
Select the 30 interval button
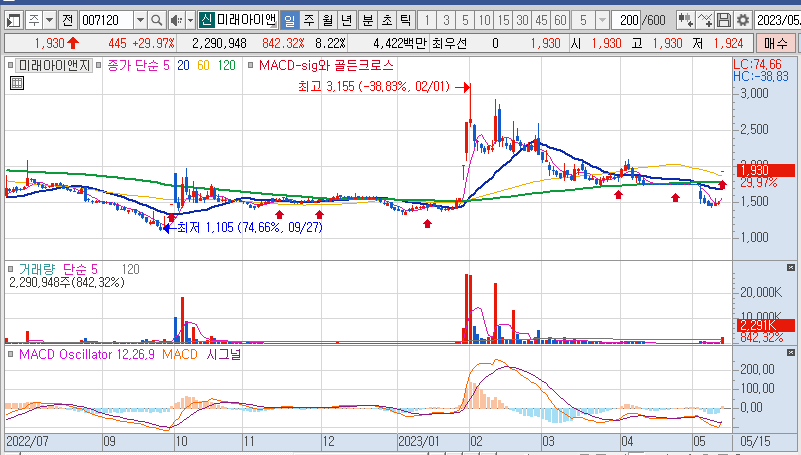522,20
